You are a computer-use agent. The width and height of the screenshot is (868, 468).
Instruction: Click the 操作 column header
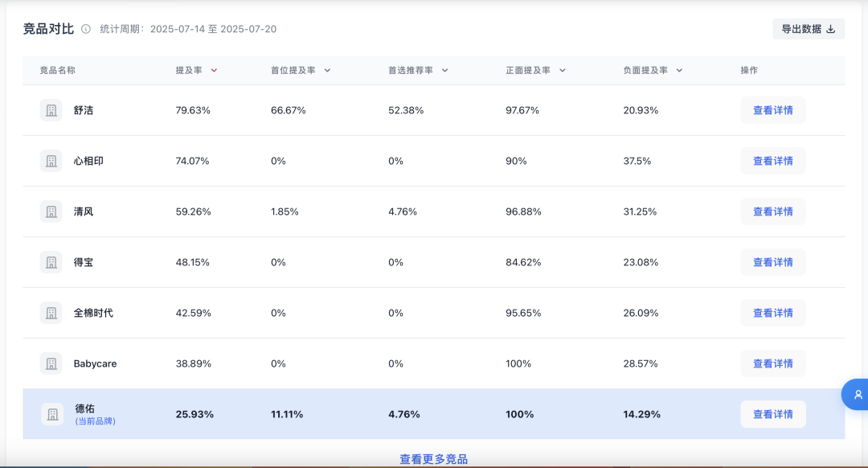tap(749, 70)
